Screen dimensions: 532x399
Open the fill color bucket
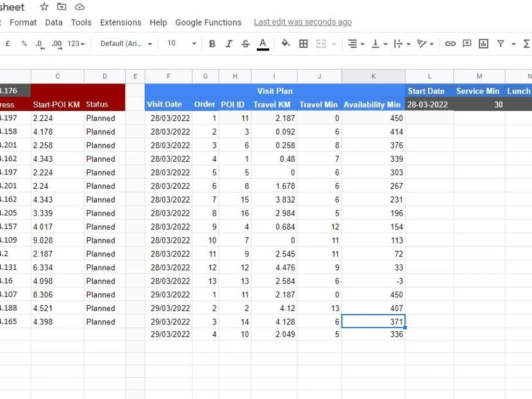pyautogui.click(x=286, y=43)
